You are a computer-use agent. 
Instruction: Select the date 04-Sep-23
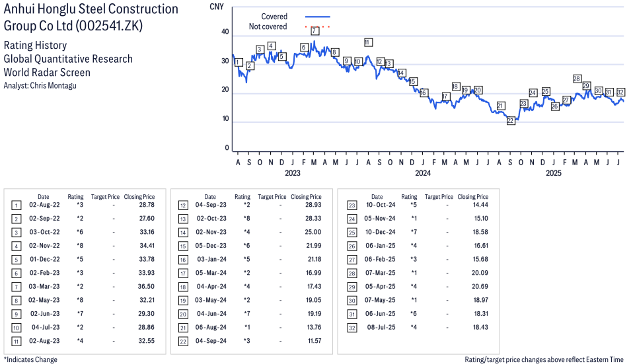click(211, 205)
